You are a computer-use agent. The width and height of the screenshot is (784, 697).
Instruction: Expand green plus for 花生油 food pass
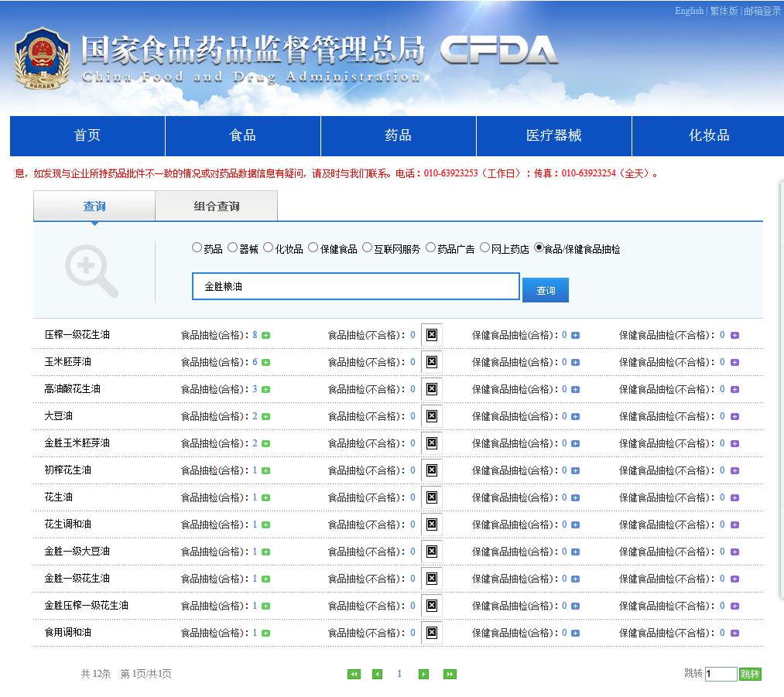tap(266, 497)
